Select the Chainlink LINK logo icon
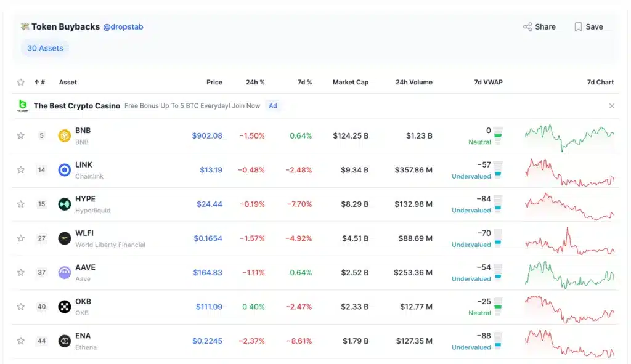The height and width of the screenshot is (364, 631). click(65, 169)
